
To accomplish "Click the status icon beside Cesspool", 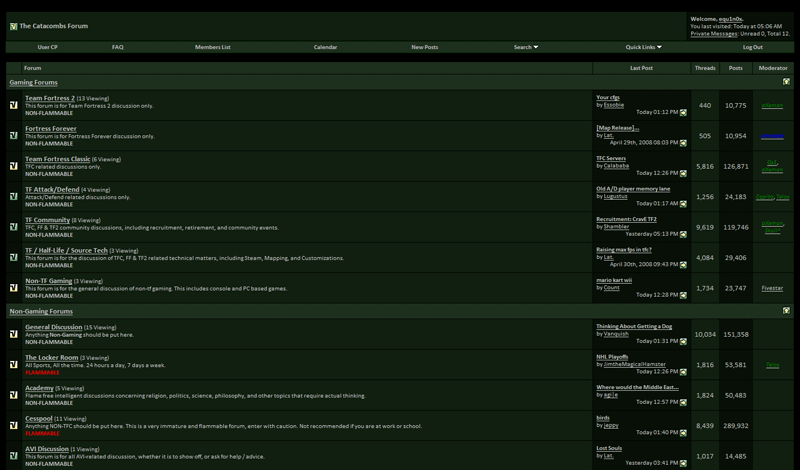I will pos(14,425).
